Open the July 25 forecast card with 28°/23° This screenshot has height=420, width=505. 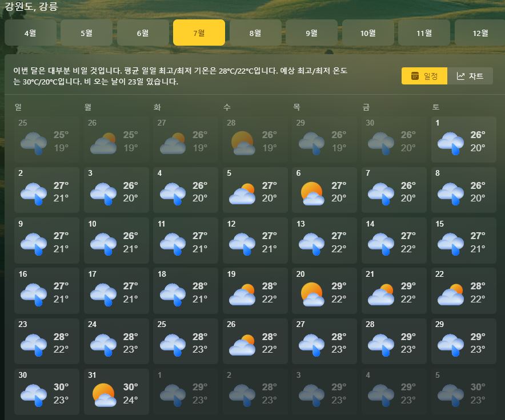coord(186,341)
